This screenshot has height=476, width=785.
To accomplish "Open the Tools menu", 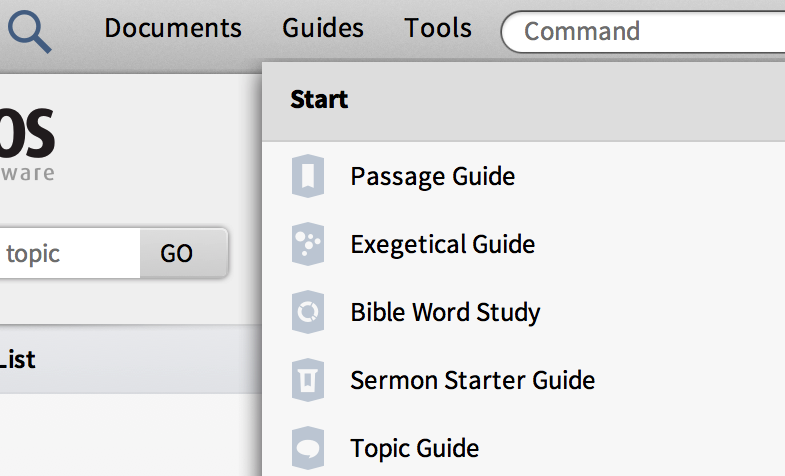I will click(438, 28).
